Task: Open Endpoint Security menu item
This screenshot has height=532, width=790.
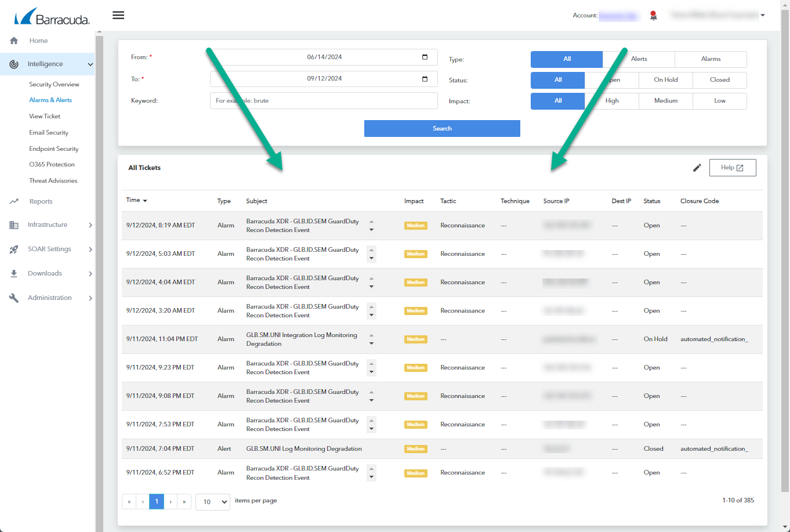Action: tap(54, 149)
